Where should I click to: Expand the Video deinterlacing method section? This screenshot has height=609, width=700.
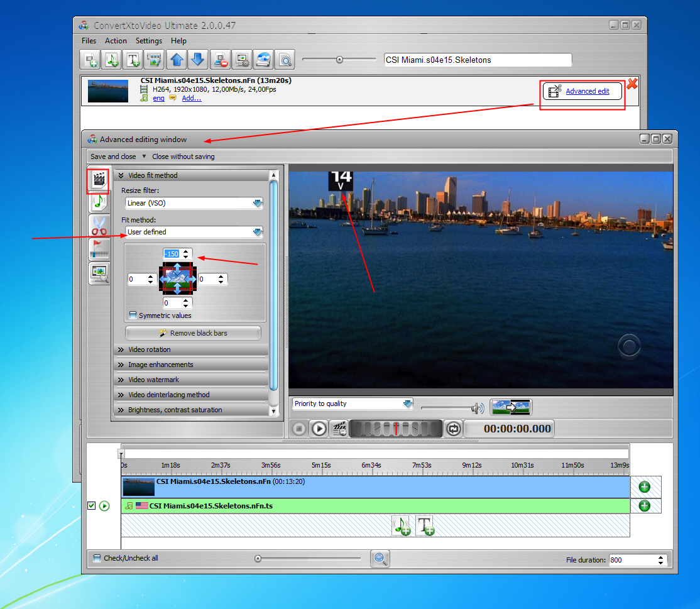pyautogui.click(x=192, y=395)
